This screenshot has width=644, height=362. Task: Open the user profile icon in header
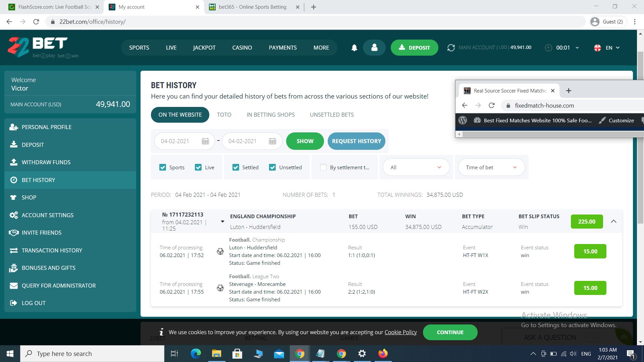tap(374, 48)
